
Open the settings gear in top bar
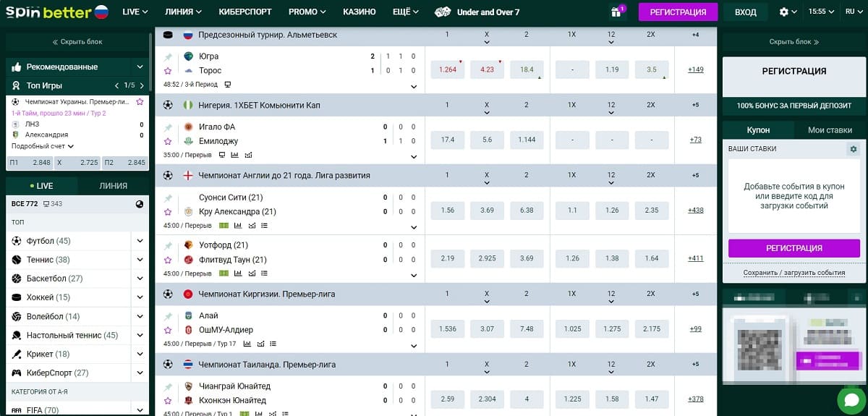[x=784, y=12]
